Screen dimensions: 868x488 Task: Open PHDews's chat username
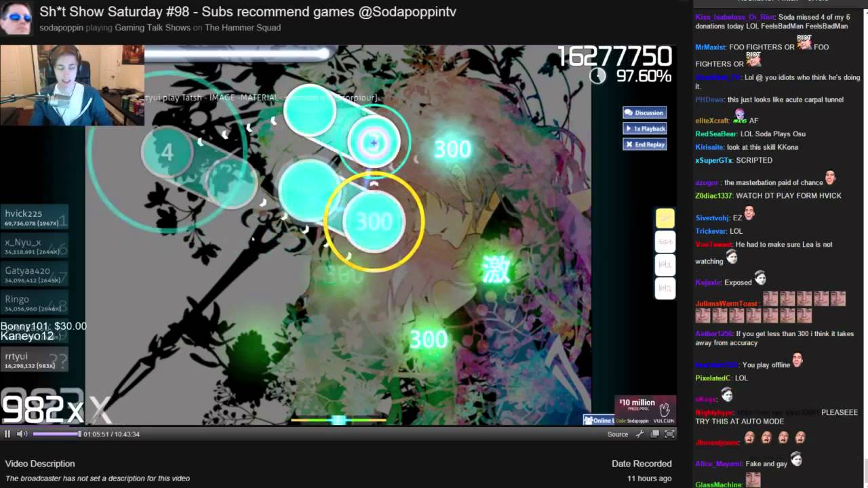709,100
